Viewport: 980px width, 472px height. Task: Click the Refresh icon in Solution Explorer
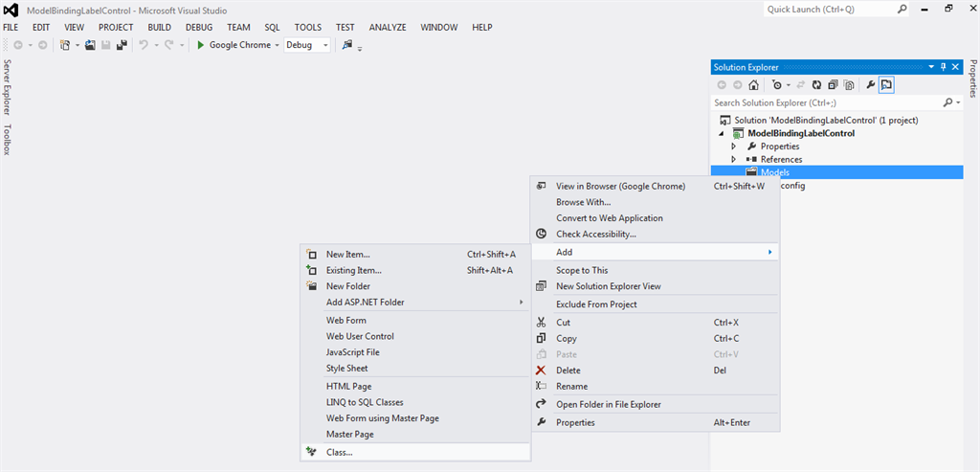816,84
